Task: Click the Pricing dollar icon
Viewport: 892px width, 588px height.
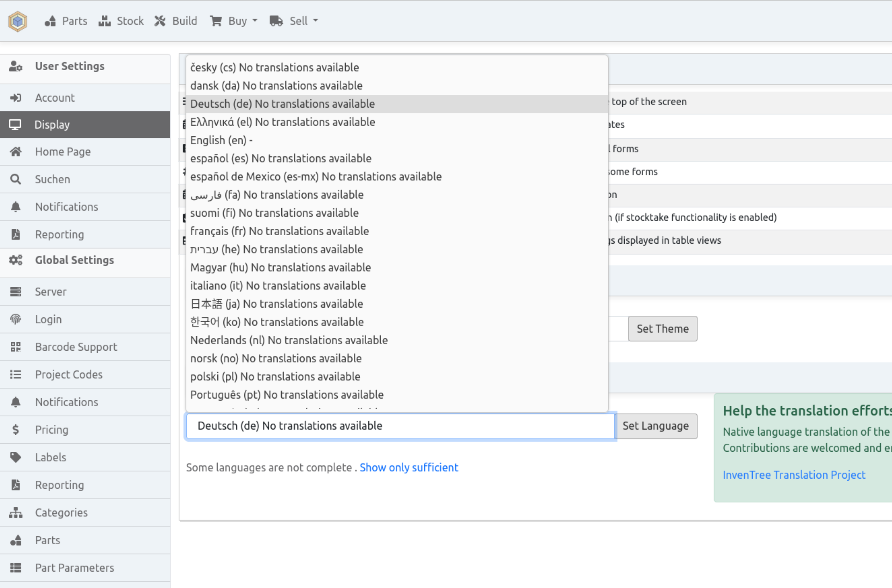Action: click(16, 429)
